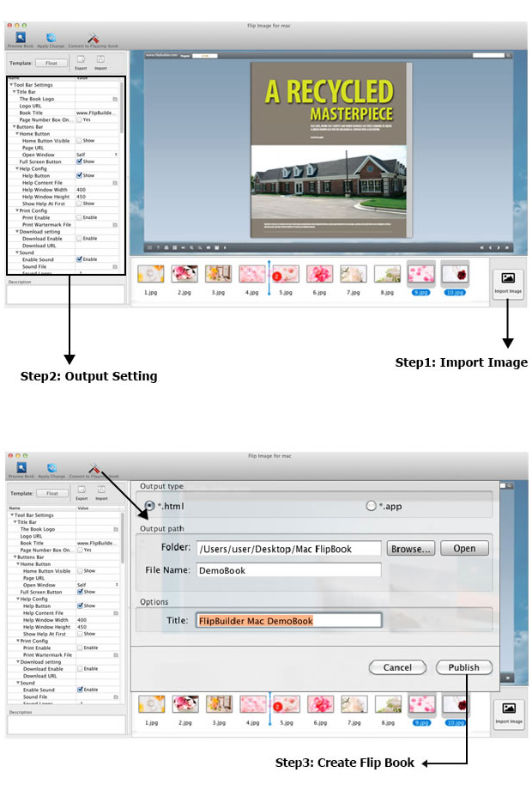Image resolution: width=532 pixels, height=803 pixels.
Task: Open the Open Window 'Self' dropdown, book-preview window
Action: 97,154
